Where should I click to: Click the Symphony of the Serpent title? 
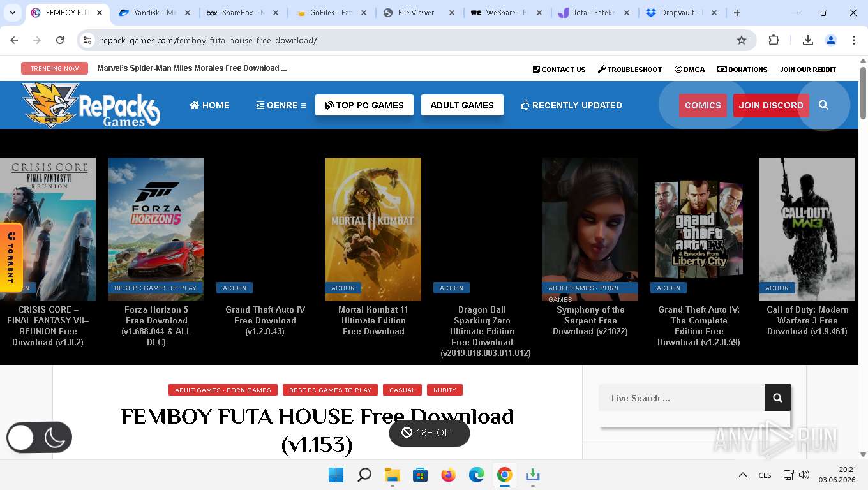(590, 320)
